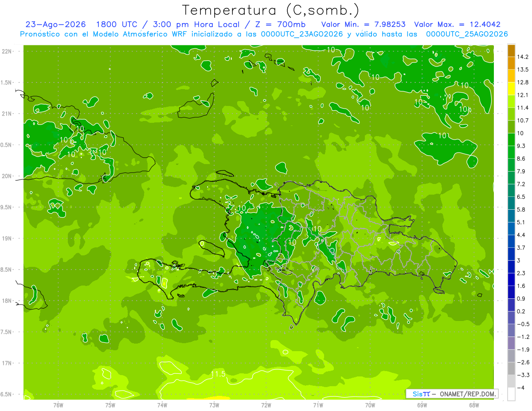
Task: Click the "21N" latitude axis label
Action: coord(7,114)
